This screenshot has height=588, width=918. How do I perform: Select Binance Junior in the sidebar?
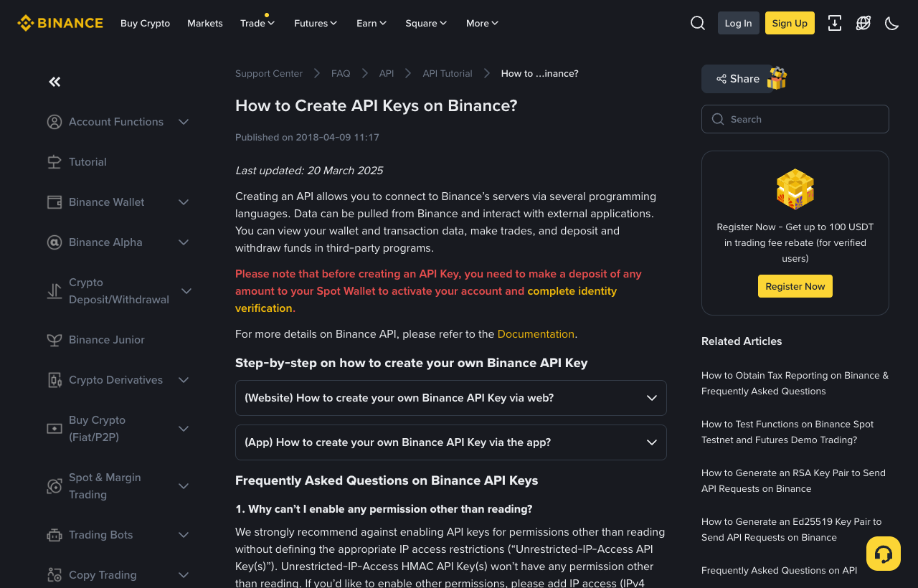tap(107, 340)
